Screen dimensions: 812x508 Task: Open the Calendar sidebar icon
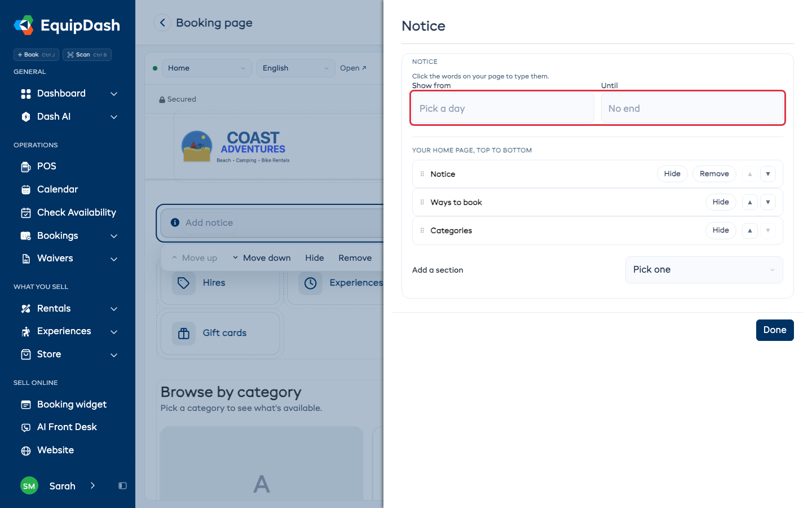[x=26, y=190]
